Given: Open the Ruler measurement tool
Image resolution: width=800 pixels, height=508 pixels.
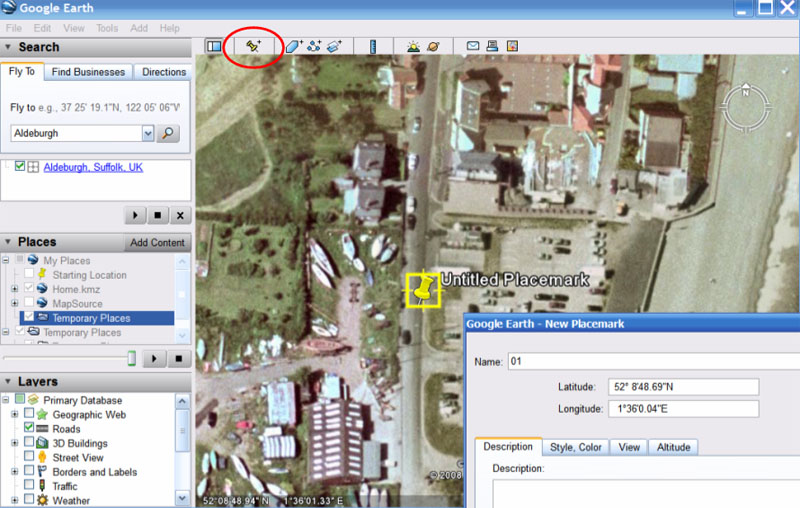Looking at the screenshot, I should click(373, 46).
